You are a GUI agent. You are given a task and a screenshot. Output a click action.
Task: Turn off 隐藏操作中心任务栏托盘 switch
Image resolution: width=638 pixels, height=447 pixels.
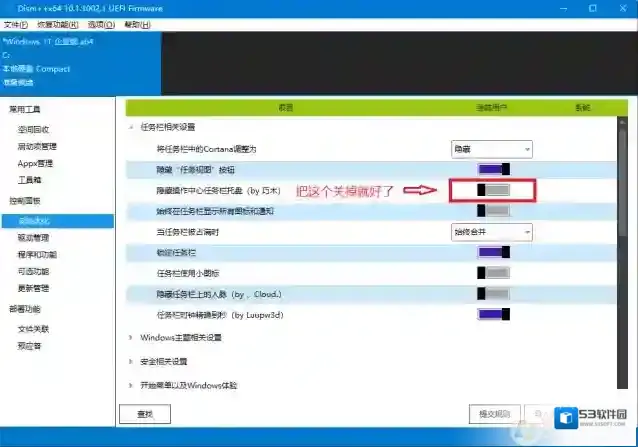click(x=494, y=189)
